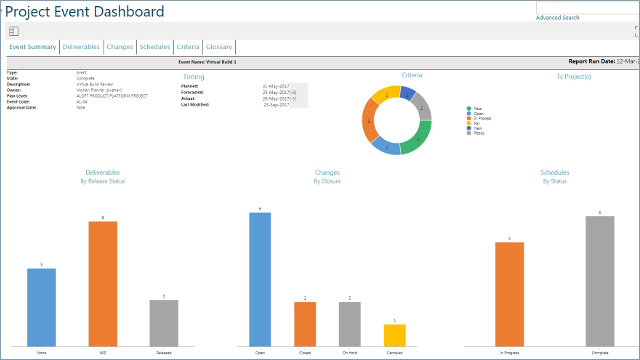Click the blue Open bar in Changes
Viewport: 640px width, 360px height.
(x=260, y=279)
